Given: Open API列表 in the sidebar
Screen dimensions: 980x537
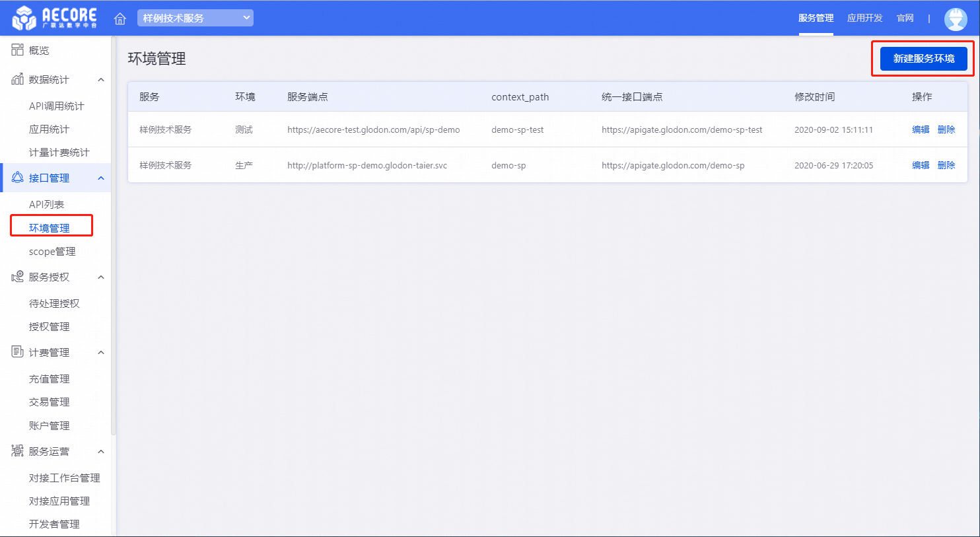Looking at the screenshot, I should pos(46,204).
